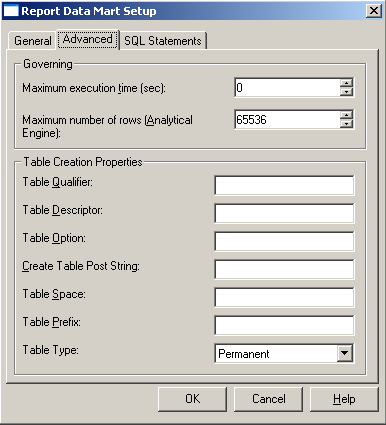386x425 pixels.
Task: Increase maximum execution time with up arrow
Action: tap(347, 83)
